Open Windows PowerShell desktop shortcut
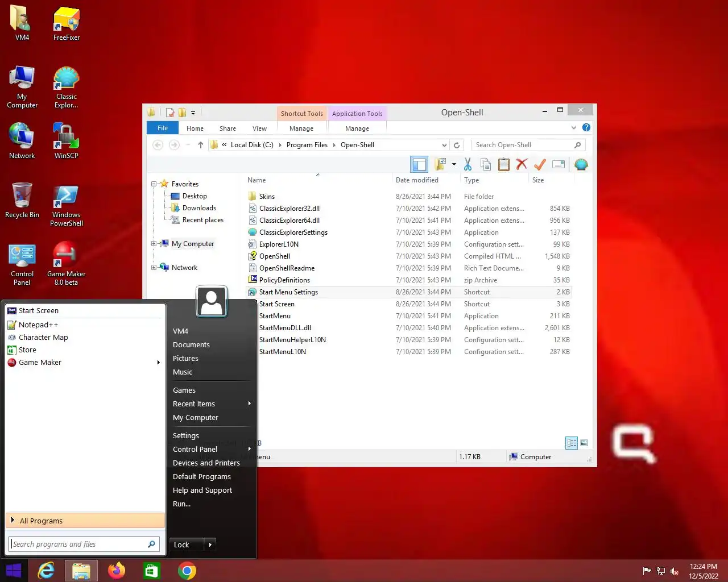The image size is (728, 582). [66, 206]
